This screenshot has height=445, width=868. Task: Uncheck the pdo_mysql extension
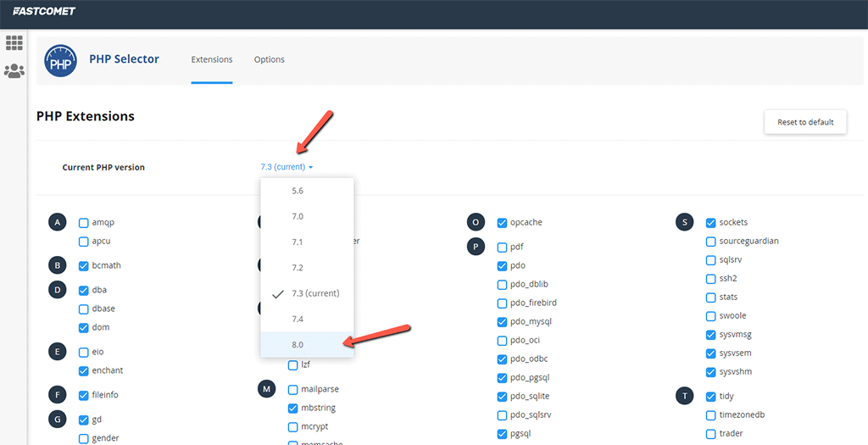coord(502,322)
